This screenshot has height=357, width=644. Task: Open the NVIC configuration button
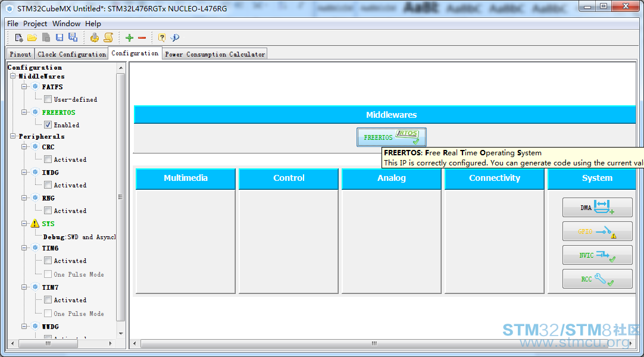[597, 255]
